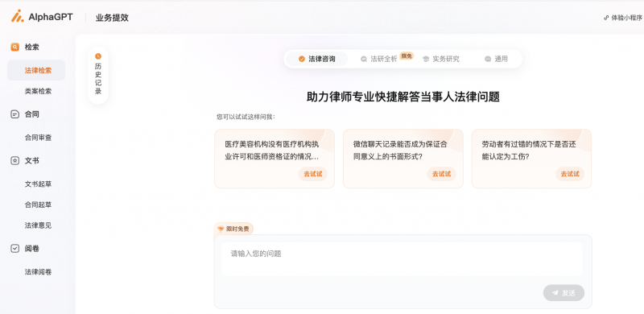Screen dimensions: 644x314
Task: Click the 医疗美容机构 example question card
Action: pos(275,159)
